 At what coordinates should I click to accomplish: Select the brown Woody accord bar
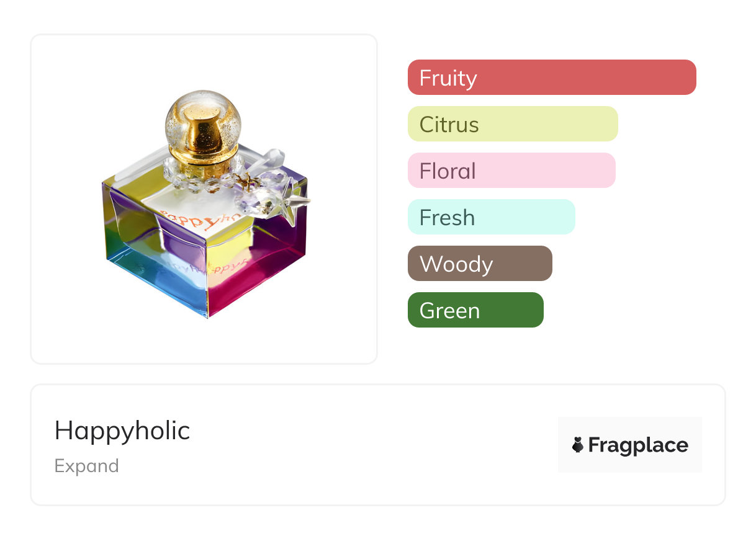[x=480, y=264]
